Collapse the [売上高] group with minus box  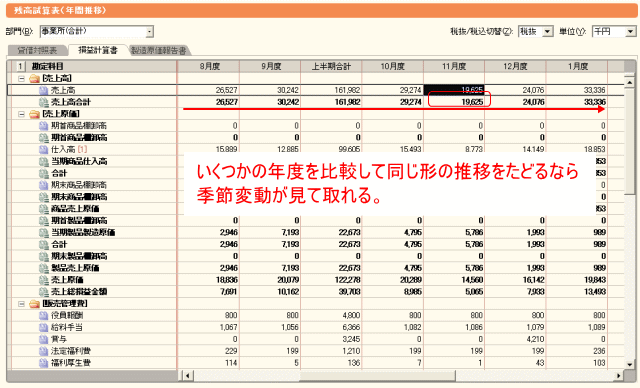[22, 78]
